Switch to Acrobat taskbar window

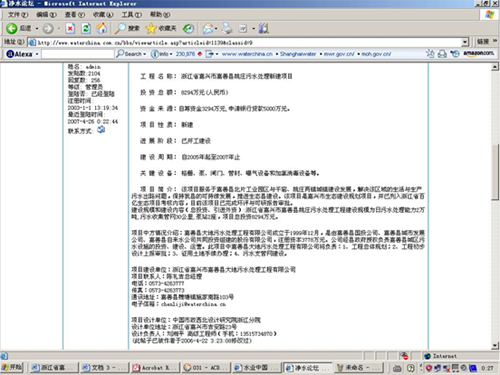[156, 368]
